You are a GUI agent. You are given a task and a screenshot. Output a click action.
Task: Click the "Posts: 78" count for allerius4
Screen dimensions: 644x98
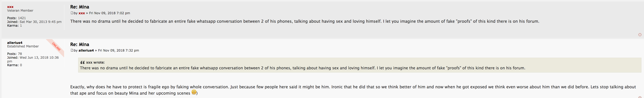pyautogui.click(x=14, y=54)
